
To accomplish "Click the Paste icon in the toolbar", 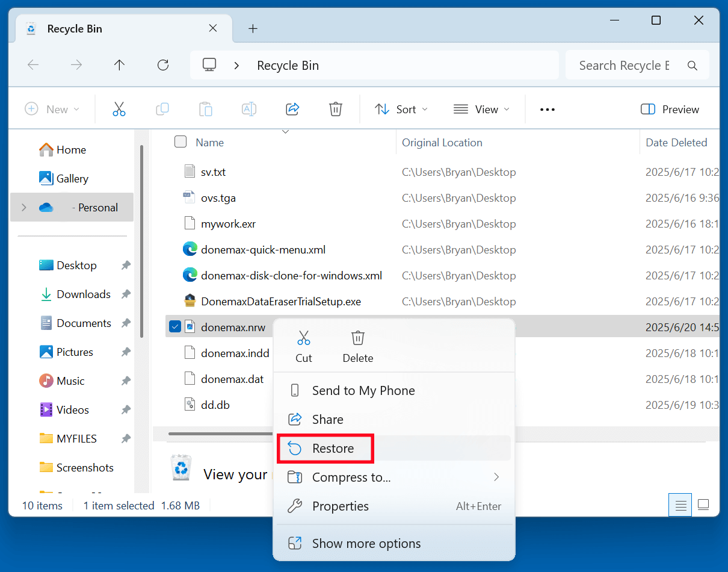I will click(x=205, y=109).
